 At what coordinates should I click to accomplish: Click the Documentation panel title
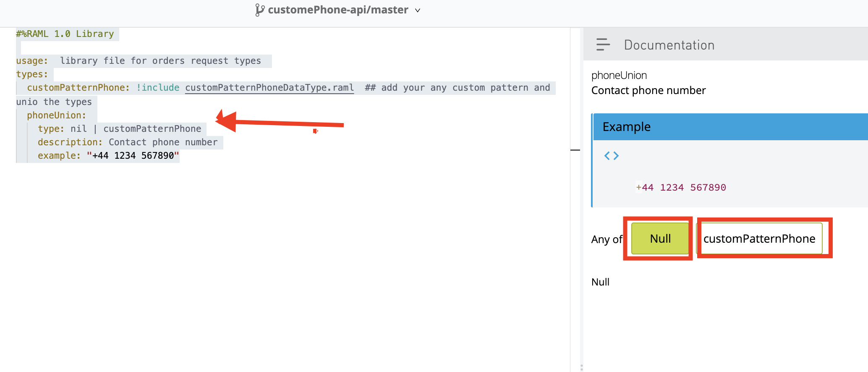coord(669,45)
